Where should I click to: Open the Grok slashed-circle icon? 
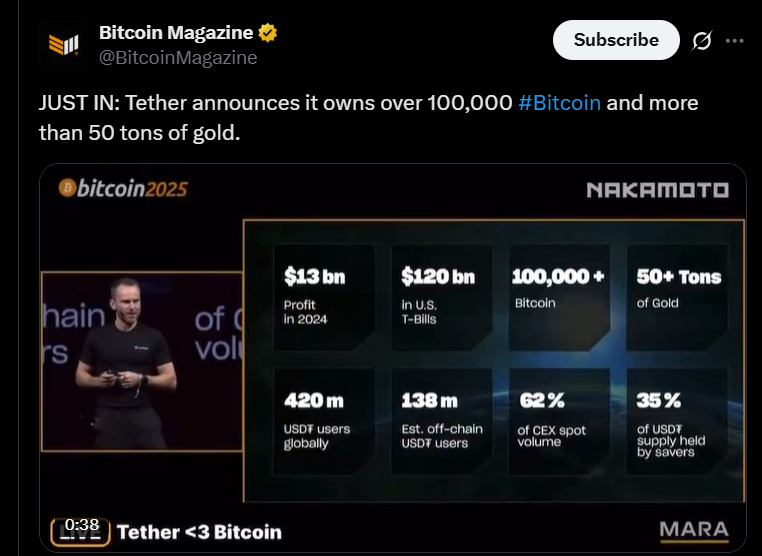(x=702, y=40)
